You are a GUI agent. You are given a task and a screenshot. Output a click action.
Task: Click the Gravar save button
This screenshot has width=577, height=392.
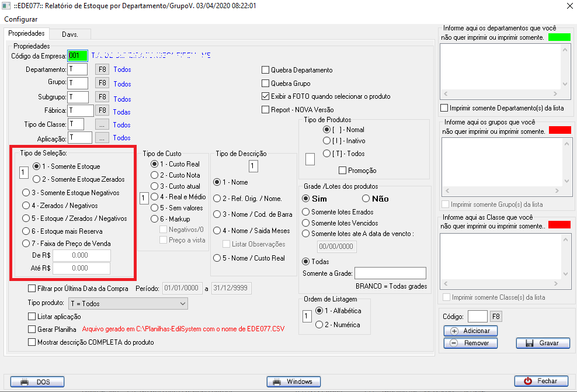[x=543, y=343]
